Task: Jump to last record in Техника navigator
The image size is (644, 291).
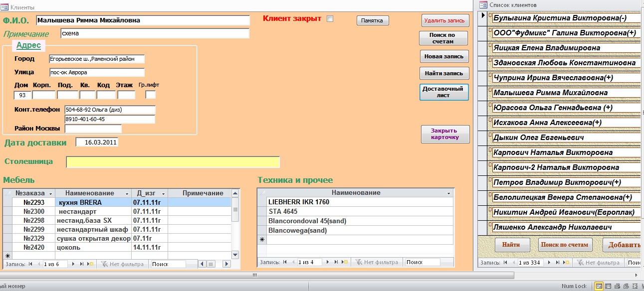Action: pos(337,262)
